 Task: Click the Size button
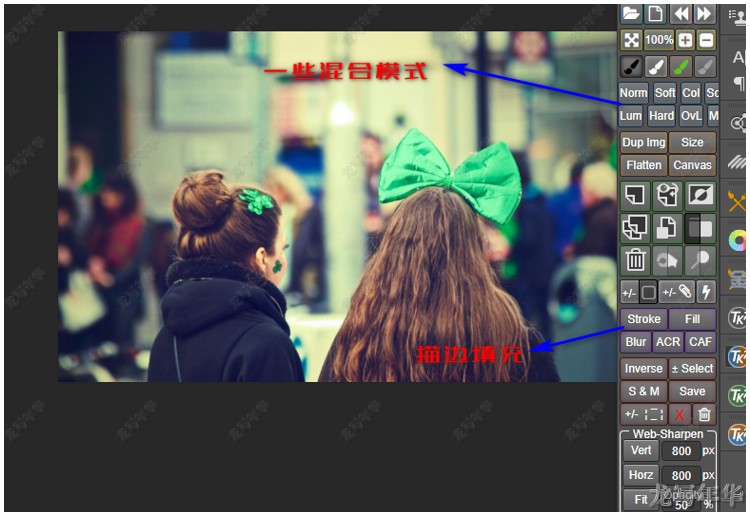[x=692, y=143]
